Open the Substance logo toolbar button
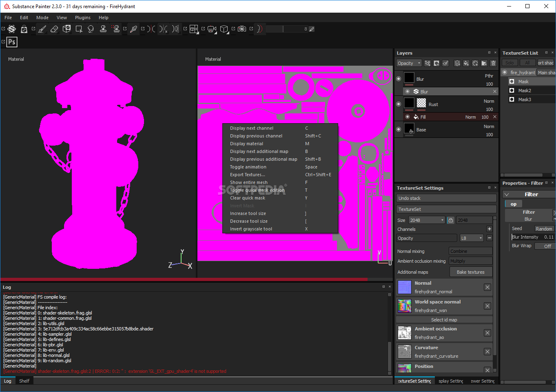The image size is (556, 392). 12,29
